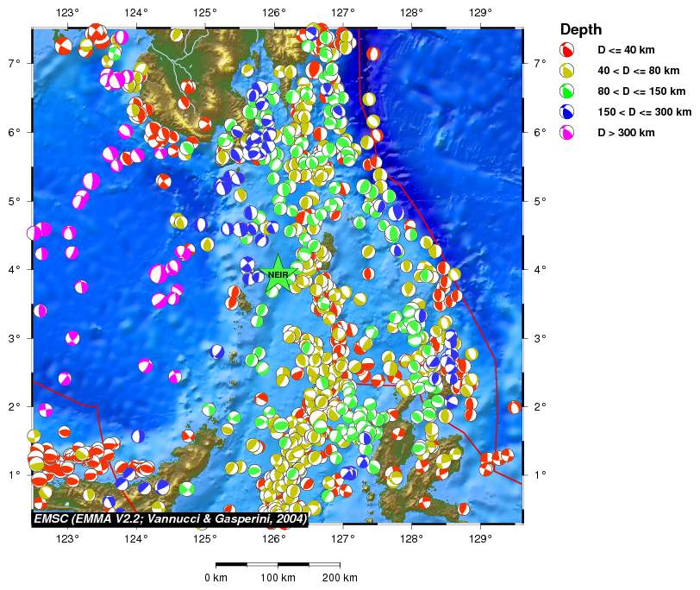Click the green NEIR star marker
The image size is (700, 590).
278,273
